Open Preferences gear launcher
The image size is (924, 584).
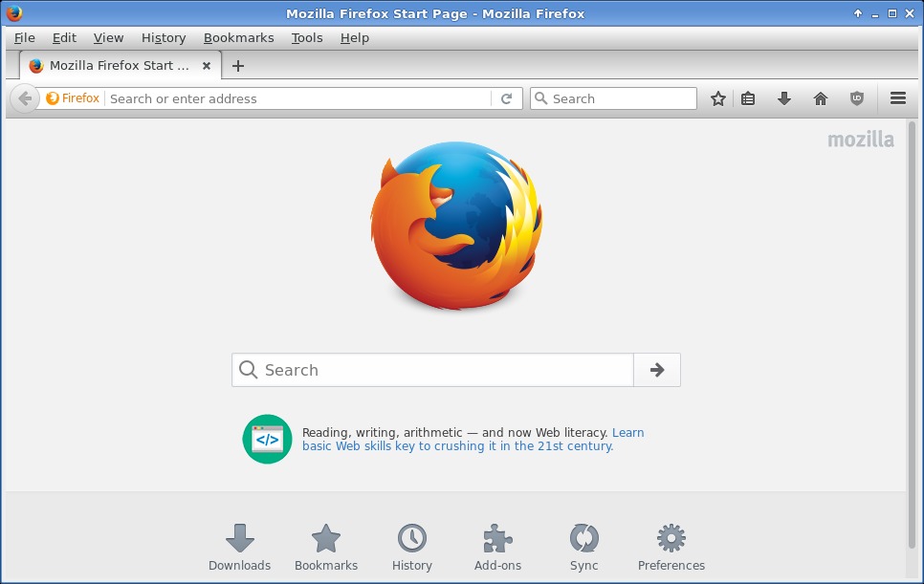[671, 548]
